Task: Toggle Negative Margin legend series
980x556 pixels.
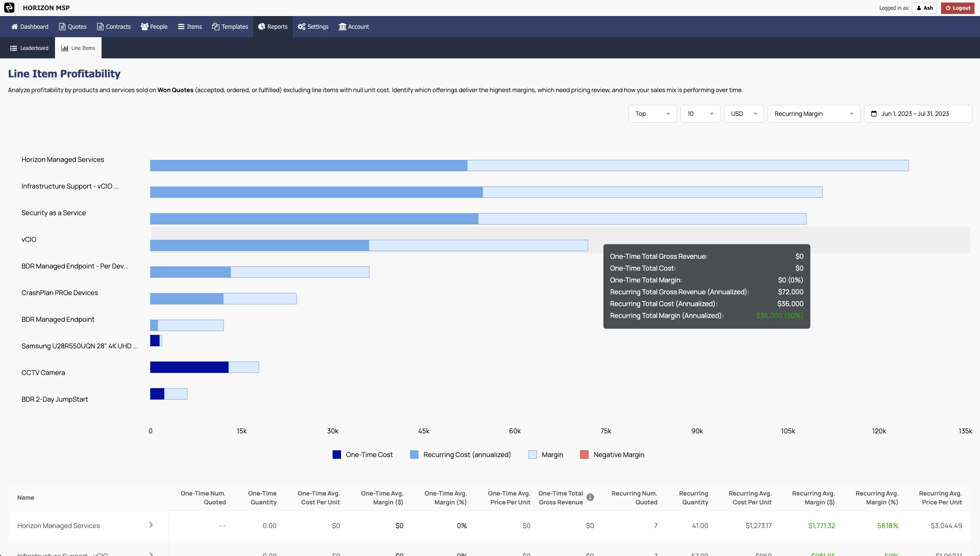Action: (x=613, y=455)
